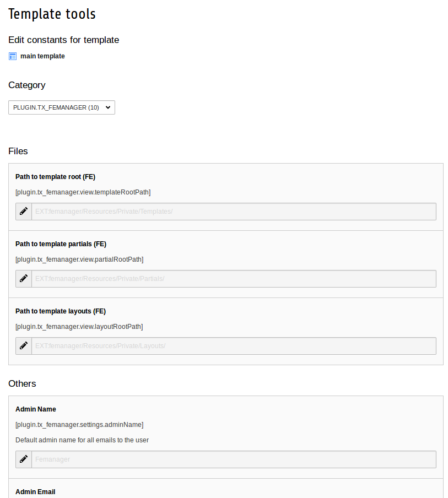Open the PLUGIN.TX_FEMANAGER category dropdown
The height and width of the screenshot is (498, 448).
[62, 107]
